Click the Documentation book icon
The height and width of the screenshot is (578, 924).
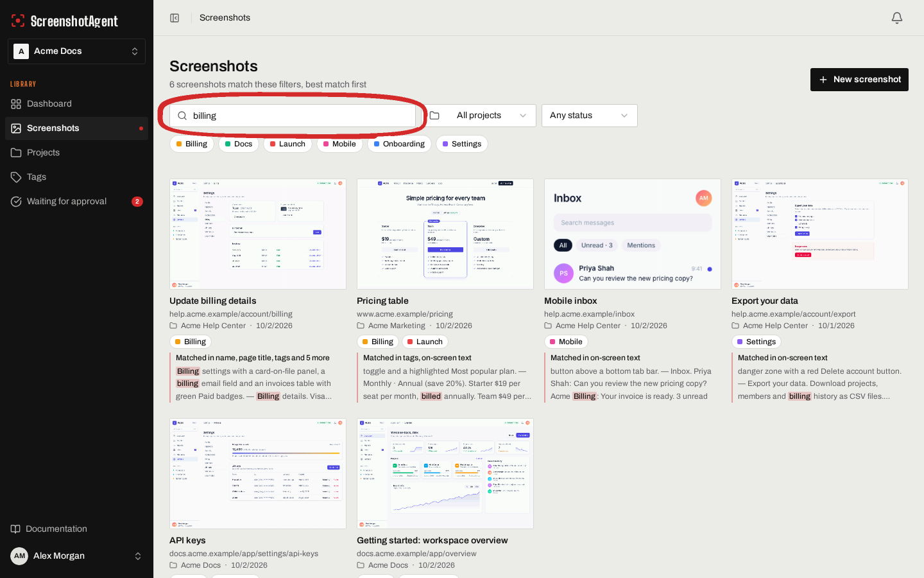(x=16, y=529)
